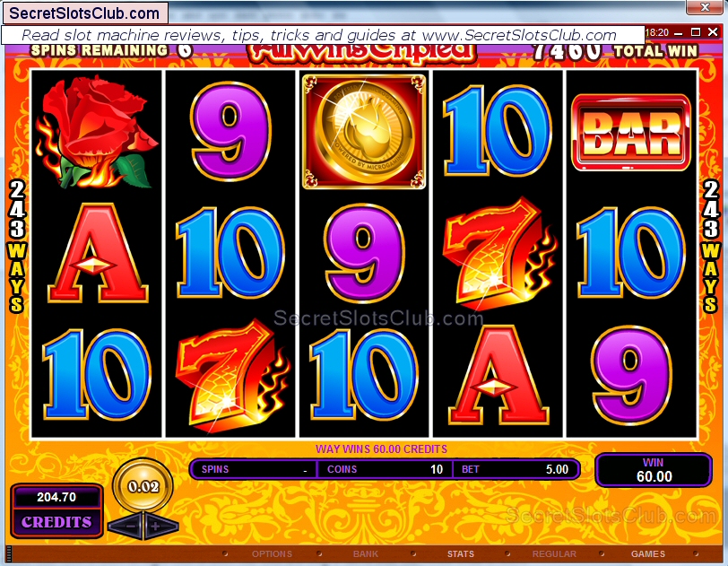Click the SecretSlotsClub.com banner link
Image resolution: width=728 pixels, height=566 pixels.
tap(84, 13)
